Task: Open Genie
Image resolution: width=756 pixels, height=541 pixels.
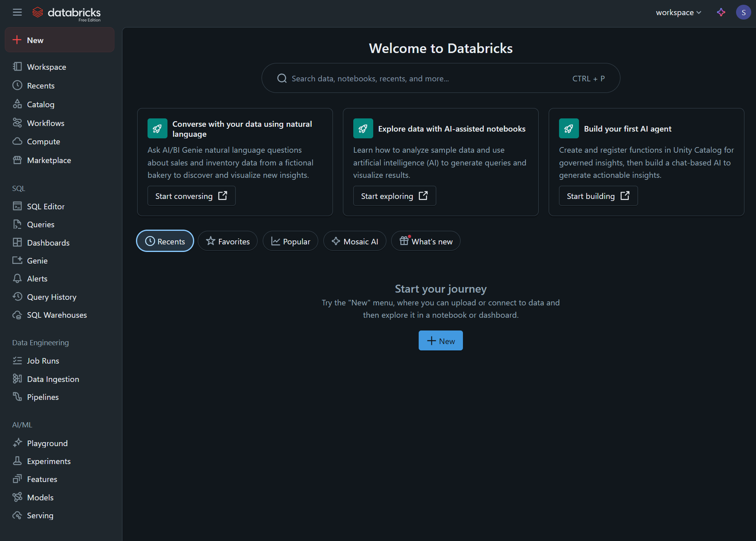Action: (60, 261)
